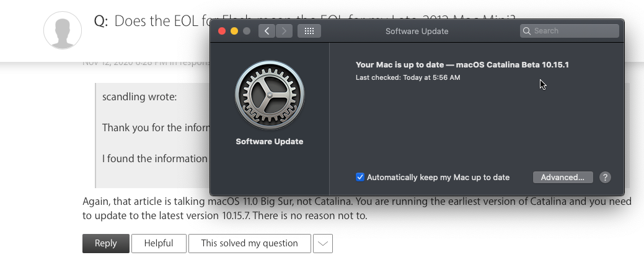Show all preferences via grid icon
The width and height of the screenshot is (644, 268).
309,31
